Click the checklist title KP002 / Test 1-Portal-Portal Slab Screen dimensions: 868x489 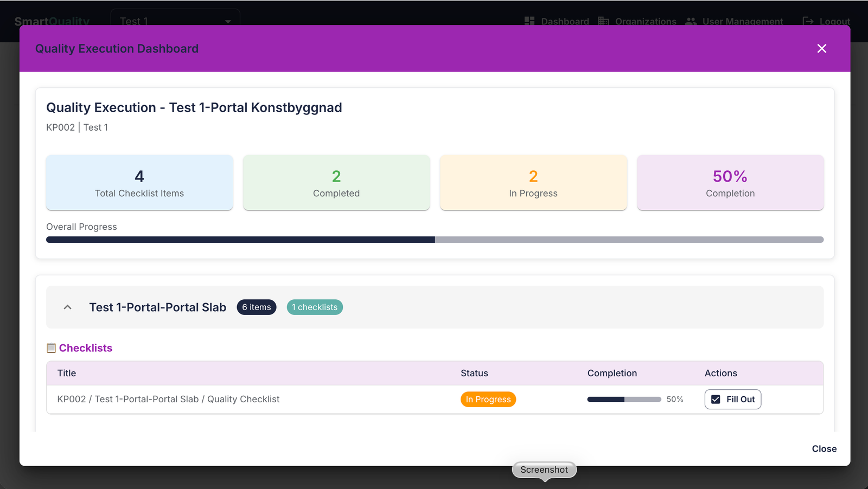point(168,400)
